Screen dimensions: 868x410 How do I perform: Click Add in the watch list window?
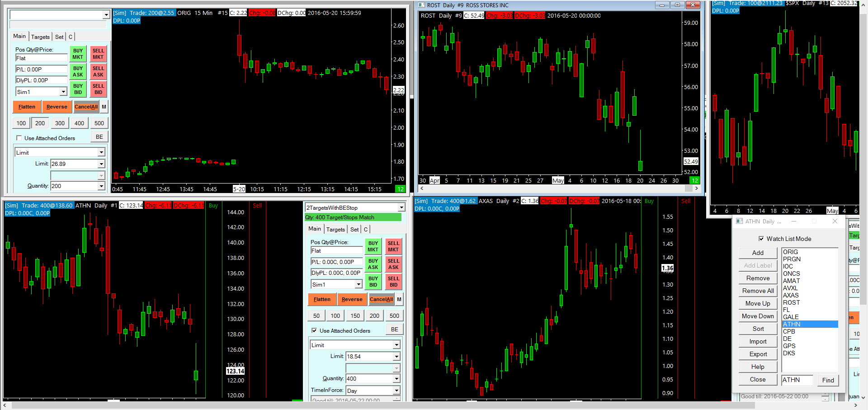pyautogui.click(x=758, y=253)
